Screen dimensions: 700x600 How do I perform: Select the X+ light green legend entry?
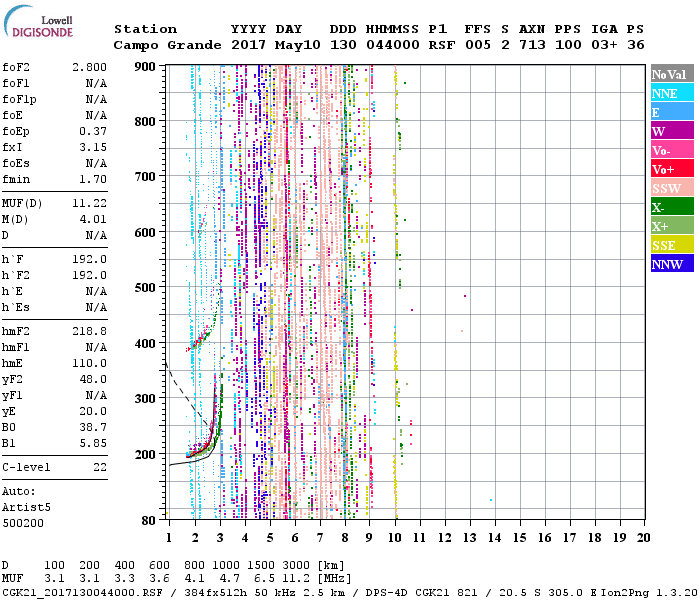pos(672,226)
